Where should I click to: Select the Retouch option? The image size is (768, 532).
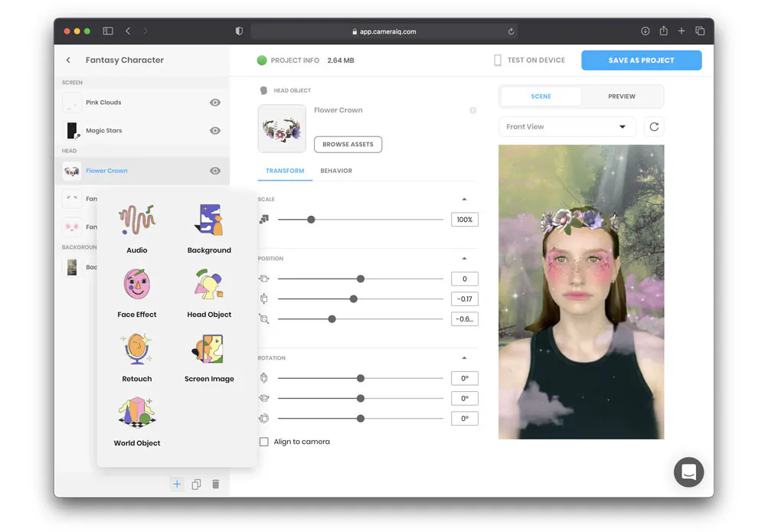click(136, 357)
